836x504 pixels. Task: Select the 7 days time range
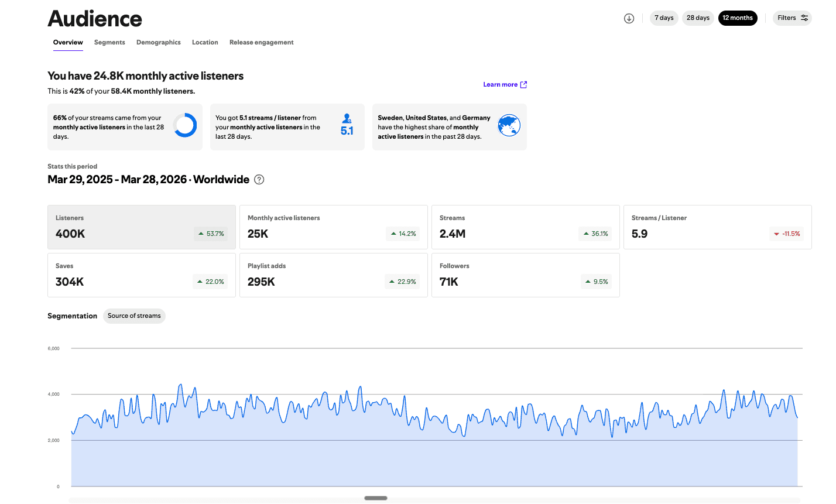(664, 18)
